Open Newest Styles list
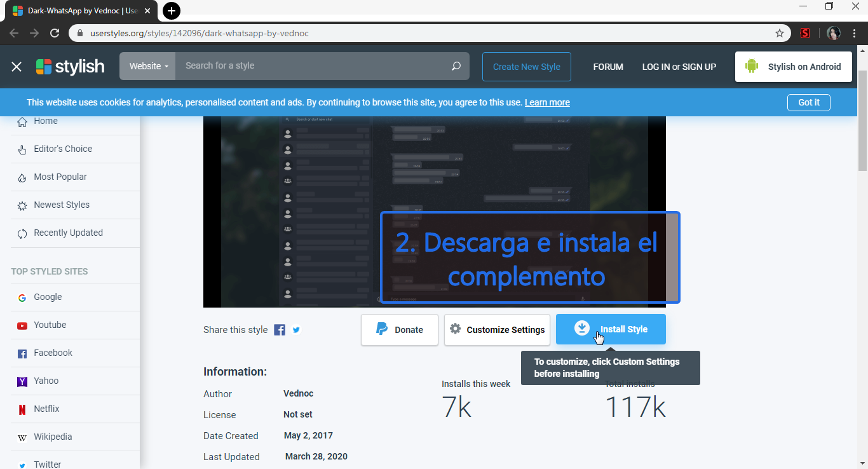 [62, 205]
